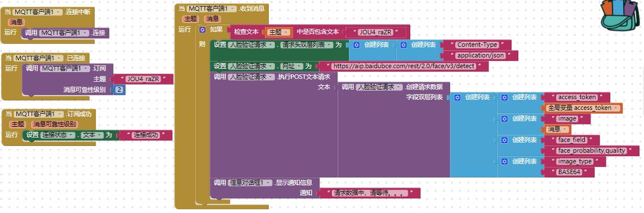The image size is (644, 213).
Task: Open the 文本 property dropdown of the 连接状态 block
Action: [x=91, y=135]
